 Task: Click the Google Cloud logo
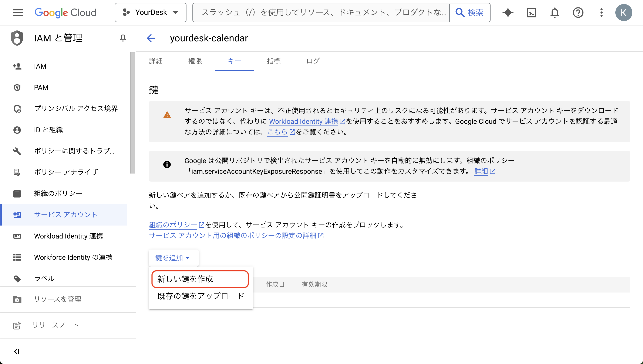(65, 13)
